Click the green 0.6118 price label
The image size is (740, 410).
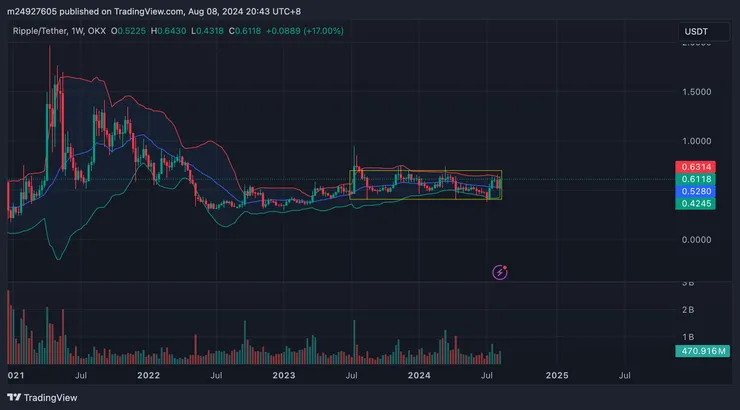(x=696, y=179)
